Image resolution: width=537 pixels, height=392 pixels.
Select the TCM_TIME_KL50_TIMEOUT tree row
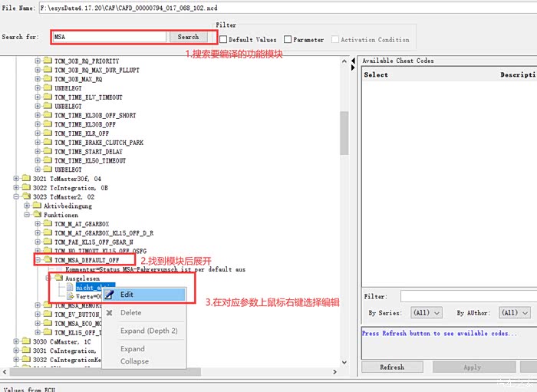(x=90, y=160)
